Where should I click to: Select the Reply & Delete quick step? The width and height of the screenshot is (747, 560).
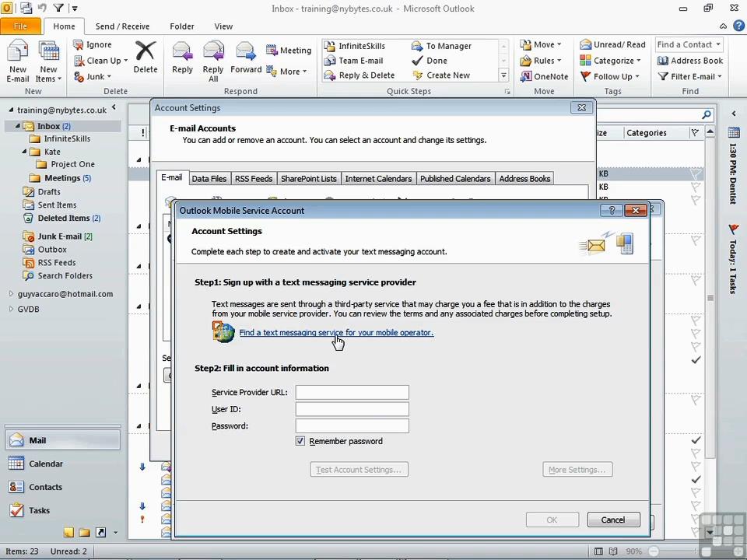[359, 75]
